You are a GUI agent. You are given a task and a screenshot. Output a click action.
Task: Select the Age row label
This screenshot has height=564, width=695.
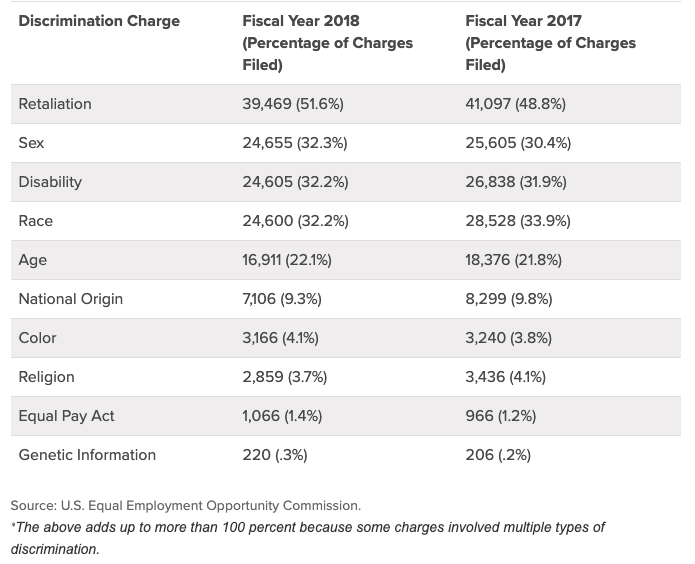click(x=33, y=260)
